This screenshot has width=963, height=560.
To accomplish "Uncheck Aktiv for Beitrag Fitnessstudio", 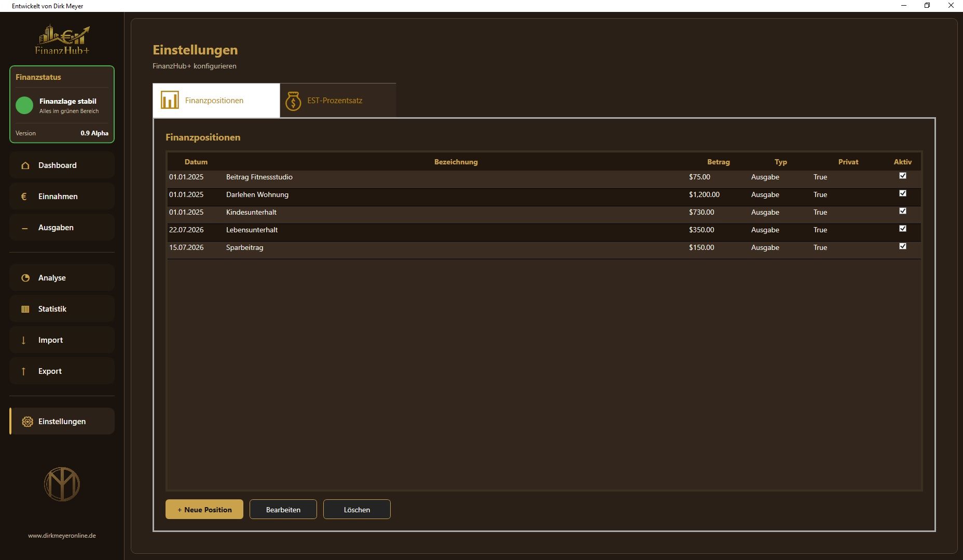I will (x=903, y=176).
